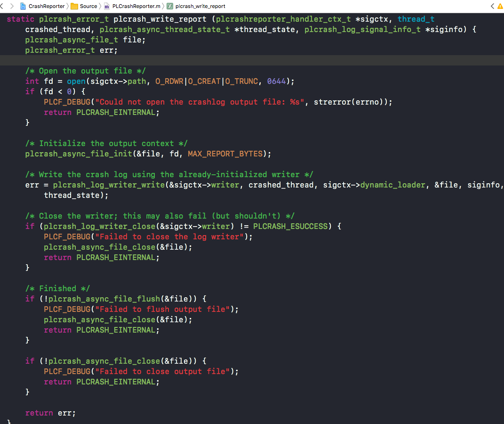Click the blue thread_t type
This screenshot has height=424, width=504.
tap(416, 19)
